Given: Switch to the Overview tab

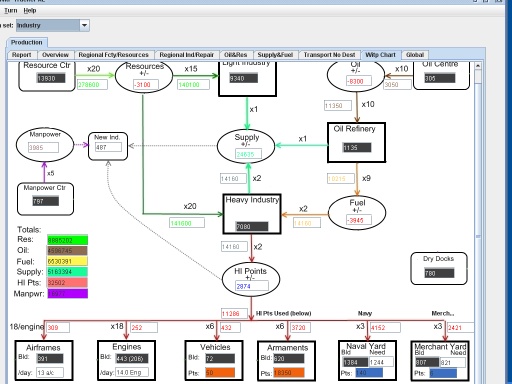Looking at the screenshot, I should click(x=55, y=55).
